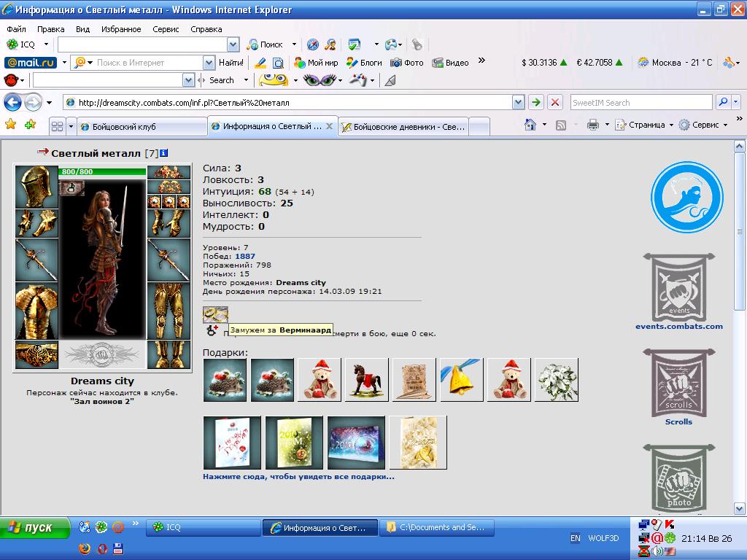
Task: Click the boots equipment slot icon
Action: [169, 355]
